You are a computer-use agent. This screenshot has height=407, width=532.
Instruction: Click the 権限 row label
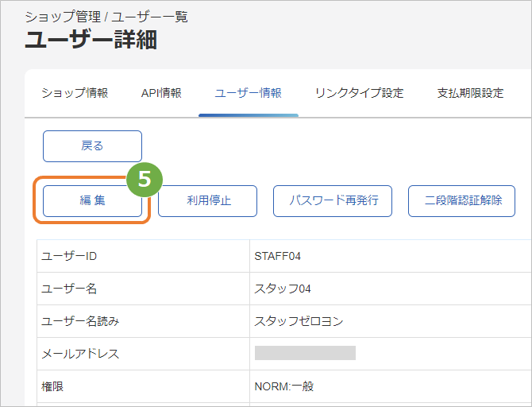[52, 386]
